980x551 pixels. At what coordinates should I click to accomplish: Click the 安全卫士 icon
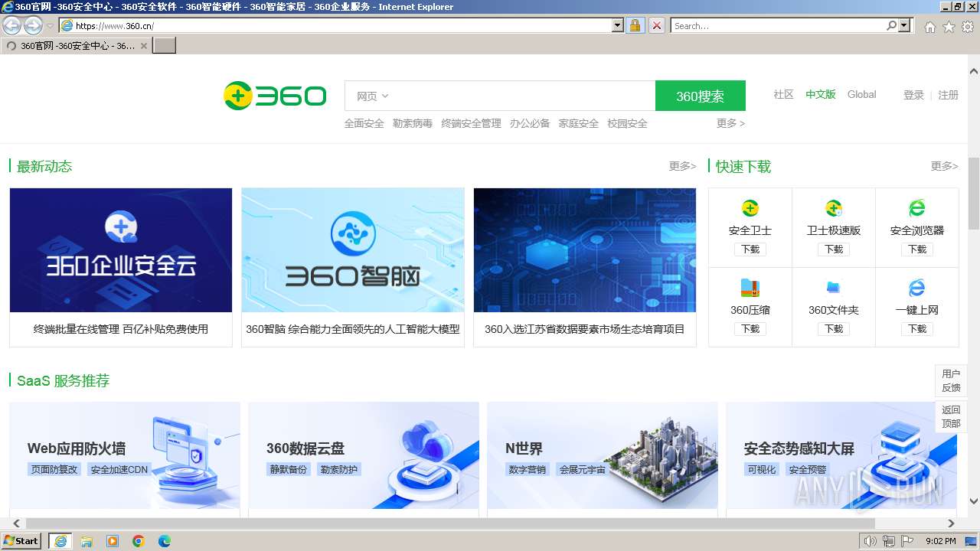coord(750,208)
